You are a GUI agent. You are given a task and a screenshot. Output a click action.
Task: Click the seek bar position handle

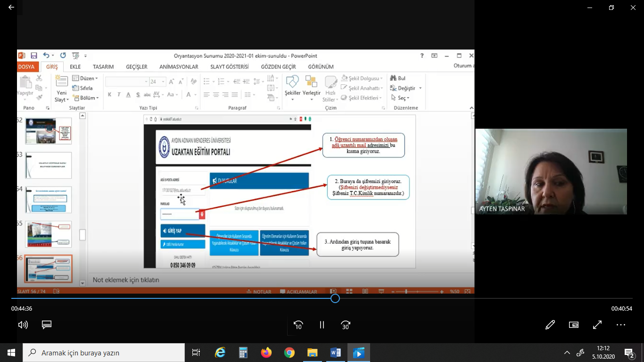click(x=335, y=298)
